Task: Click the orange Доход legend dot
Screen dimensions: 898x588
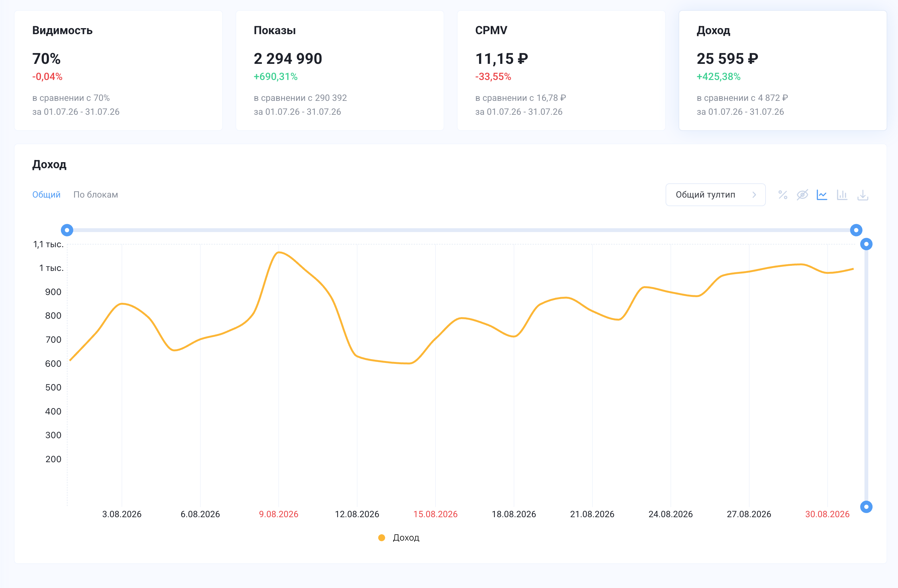Action: click(381, 537)
